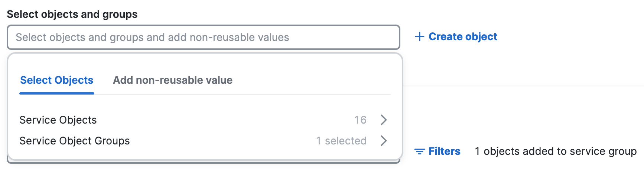
Task: Switch to the Select Objects tab
Action: 57,80
